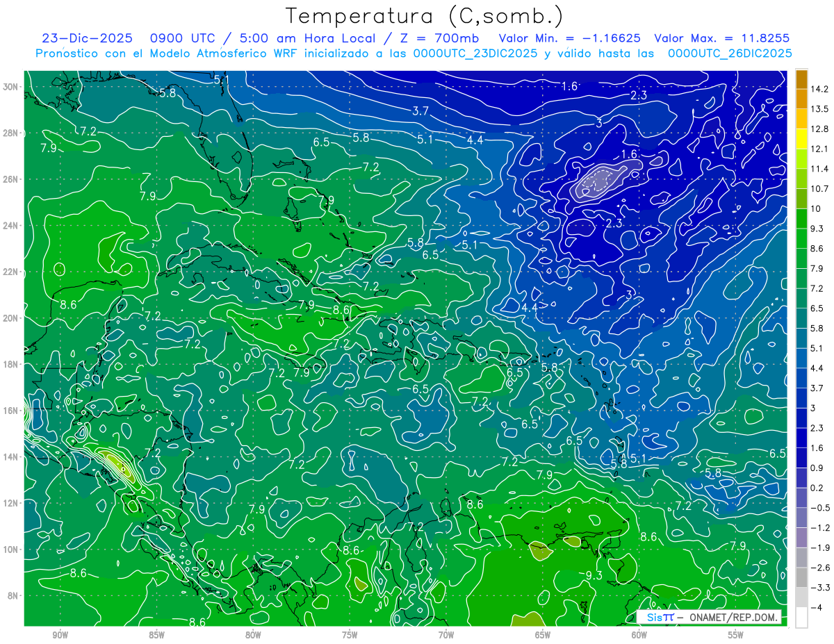This screenshot has height=644, width=834.
Task: Click the "65W" longitude axis label
Action: pyautogui.click(x=543, y=635)
